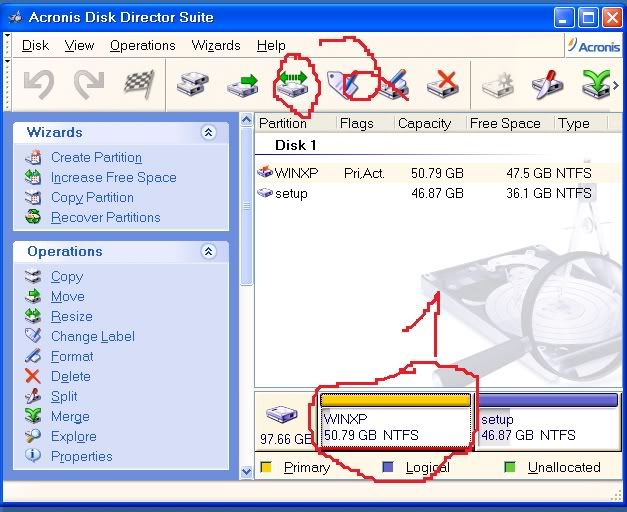Click the Properties info icon in Operations

point(33,455)
